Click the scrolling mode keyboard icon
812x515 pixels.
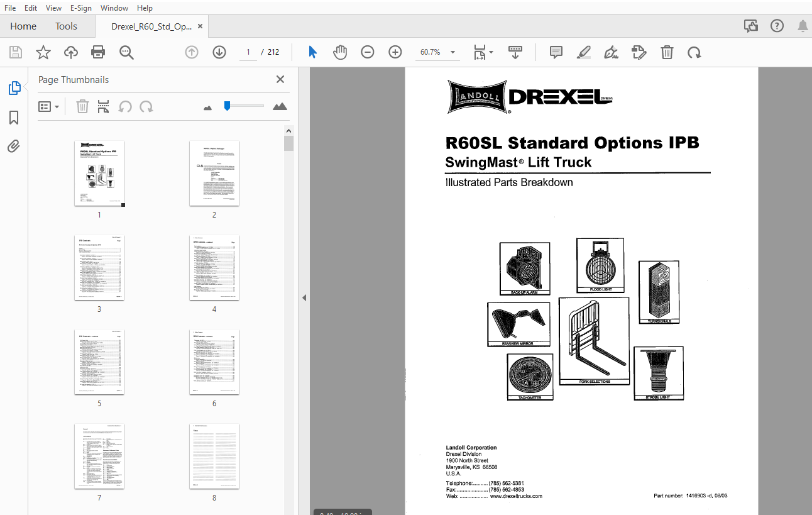point(515,52)
